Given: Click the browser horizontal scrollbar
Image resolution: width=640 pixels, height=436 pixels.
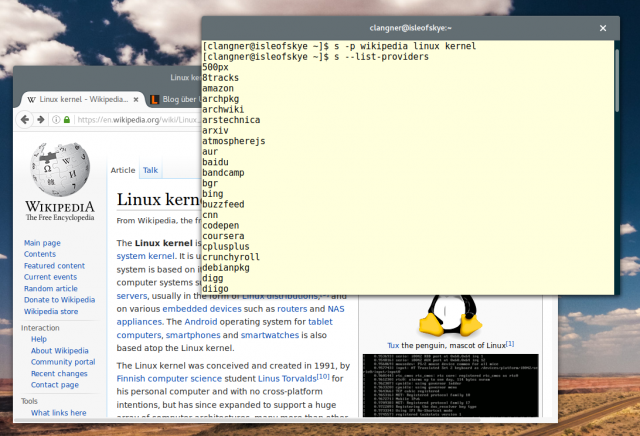Looking at the screenshot, I should [248, 420].
